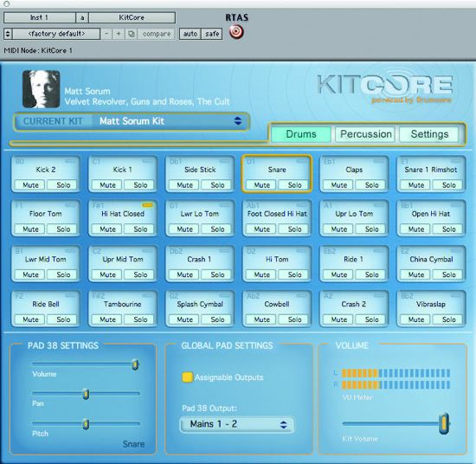Open the factory default preset menu

(56, 34)
